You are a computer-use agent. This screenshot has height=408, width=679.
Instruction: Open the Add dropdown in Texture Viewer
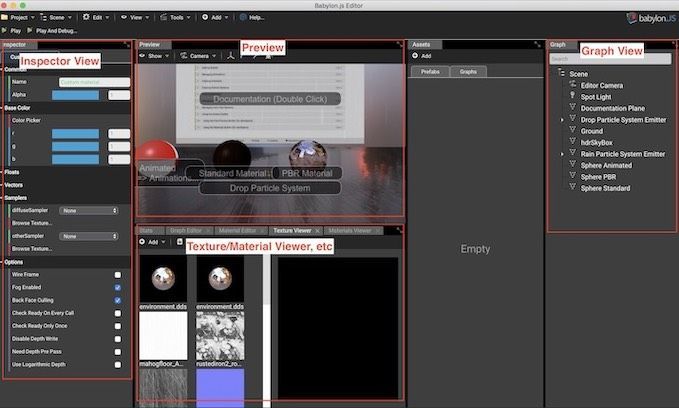click(x=153, y=242)
